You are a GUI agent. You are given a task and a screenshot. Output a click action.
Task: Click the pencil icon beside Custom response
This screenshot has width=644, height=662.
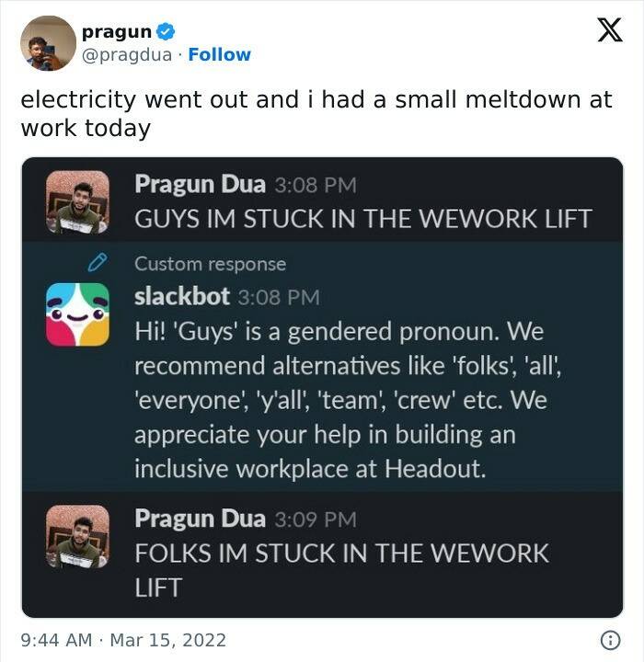click(x=98, y=263)
